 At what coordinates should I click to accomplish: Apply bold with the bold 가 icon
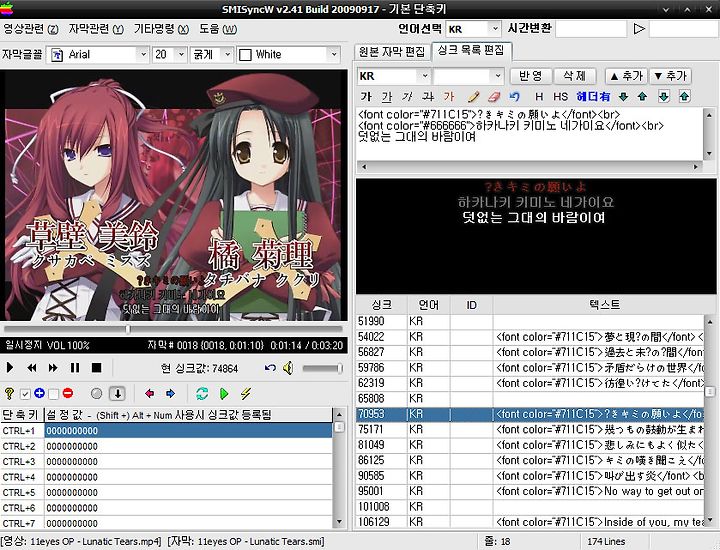coord(366,96)
